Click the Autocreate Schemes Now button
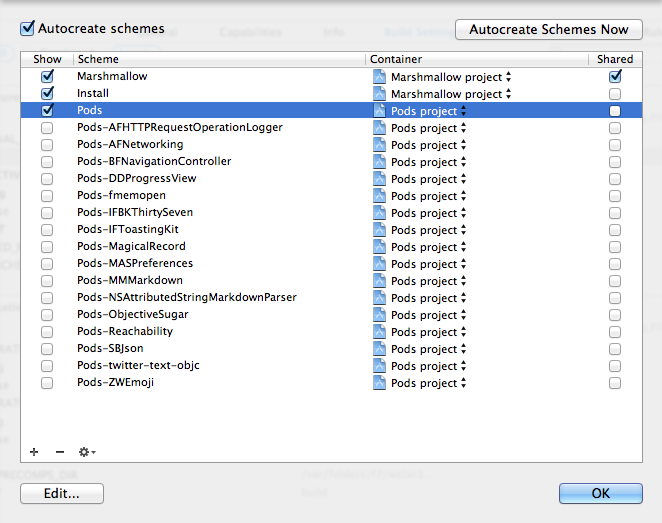Screen dimensions: 662x523 coord(549,30)
